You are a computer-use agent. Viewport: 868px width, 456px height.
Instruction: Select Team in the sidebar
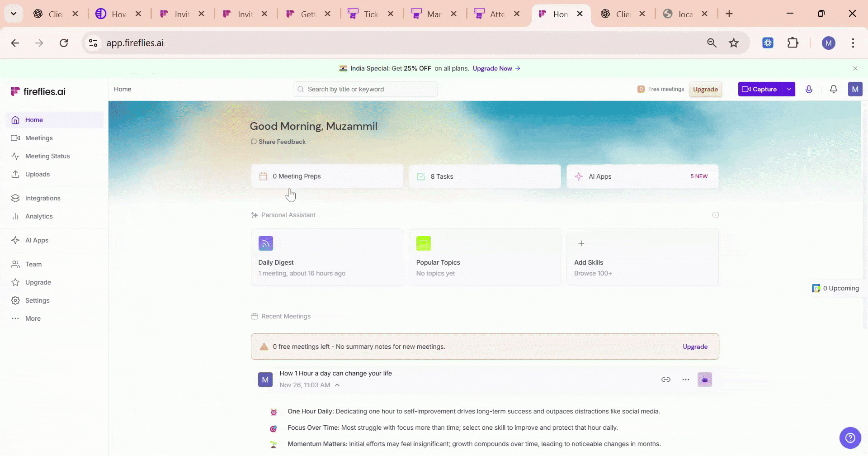click(x=33, y=264)
